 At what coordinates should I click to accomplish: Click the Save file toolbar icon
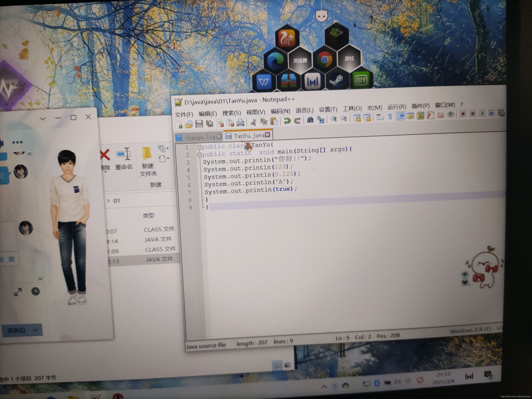[199, 124]
